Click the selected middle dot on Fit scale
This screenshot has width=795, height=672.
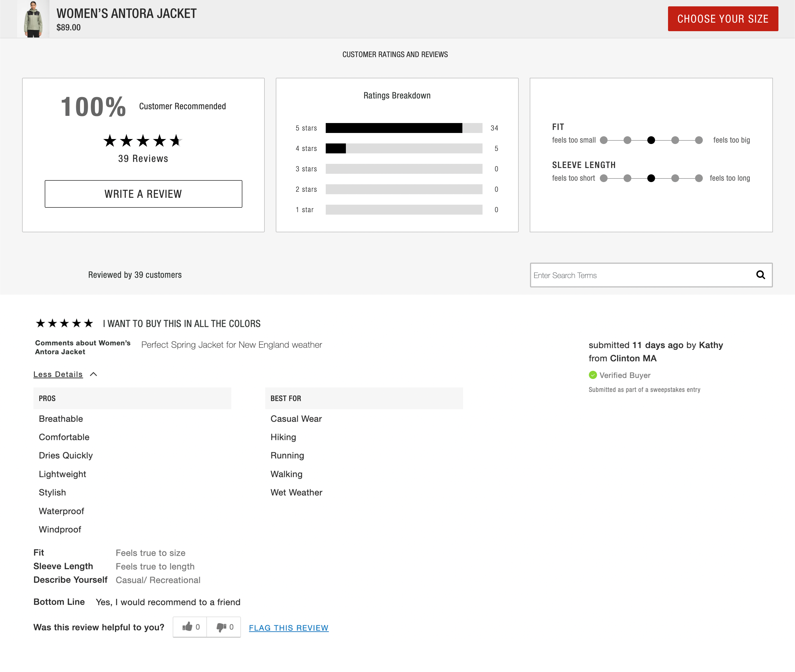[651, 140]
